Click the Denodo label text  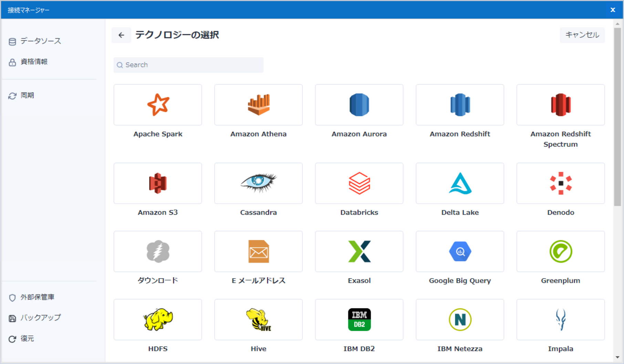[561, 212]
